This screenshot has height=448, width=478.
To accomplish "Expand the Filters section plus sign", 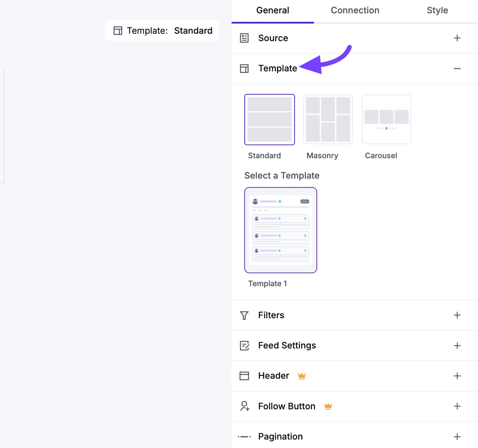I will (x=457, y=315).
